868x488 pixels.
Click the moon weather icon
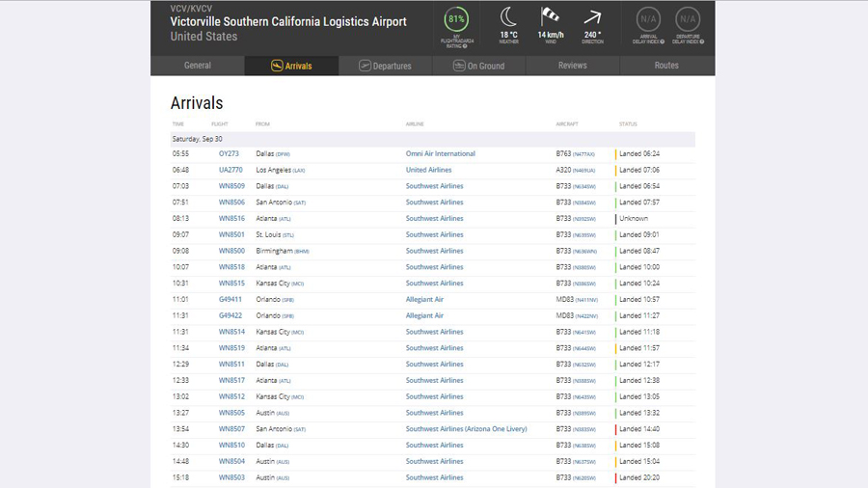(x=508, y=16)
